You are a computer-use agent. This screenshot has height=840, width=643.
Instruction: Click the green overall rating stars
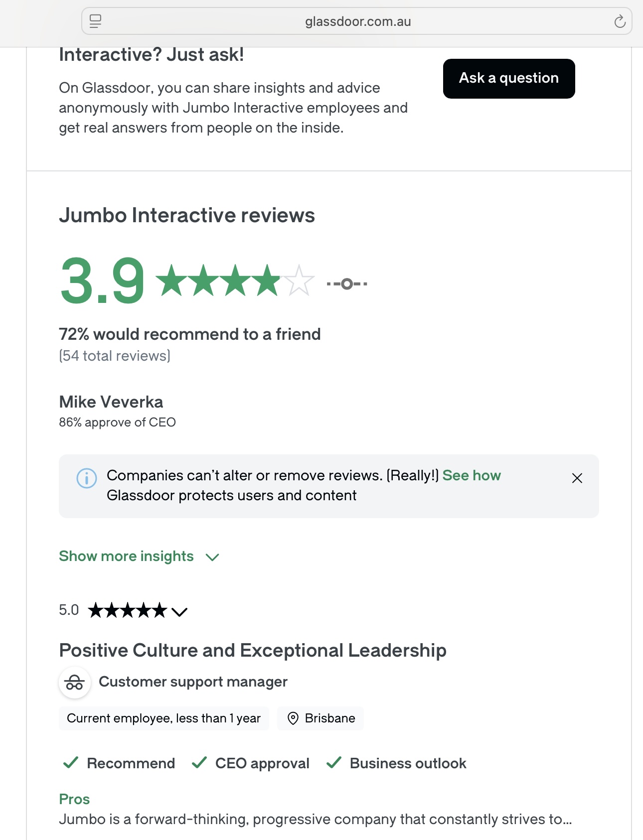tap(234, 280)
